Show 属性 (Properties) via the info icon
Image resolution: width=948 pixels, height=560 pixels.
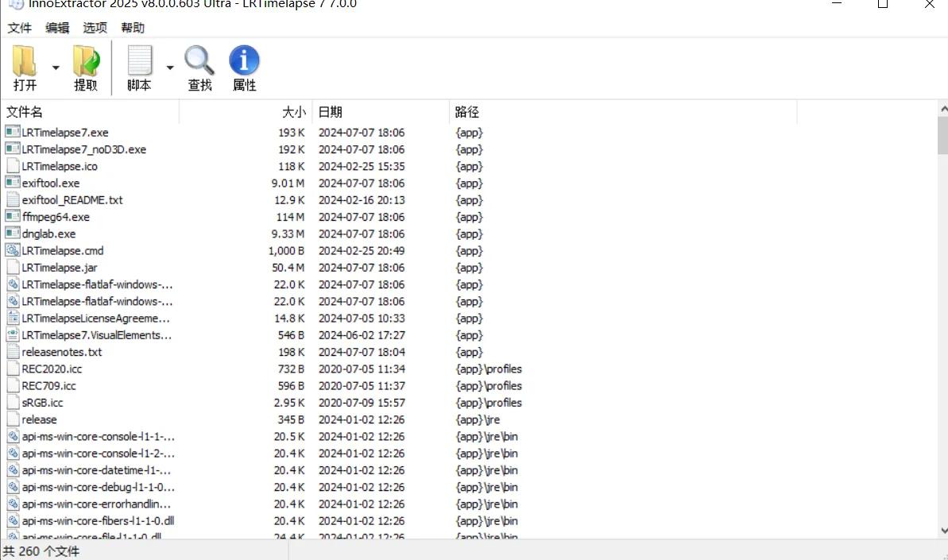click(x=244, y=60)
